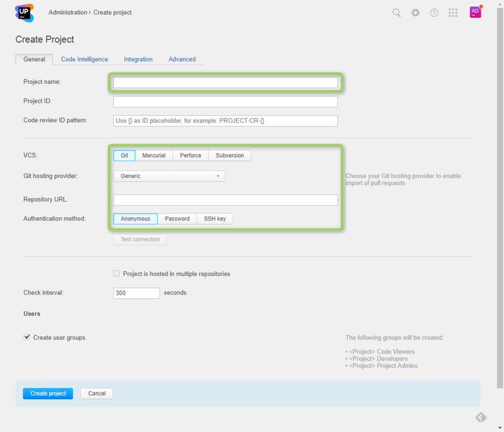
Task: Select Perforce as VCS
Action: click(190, 155)
